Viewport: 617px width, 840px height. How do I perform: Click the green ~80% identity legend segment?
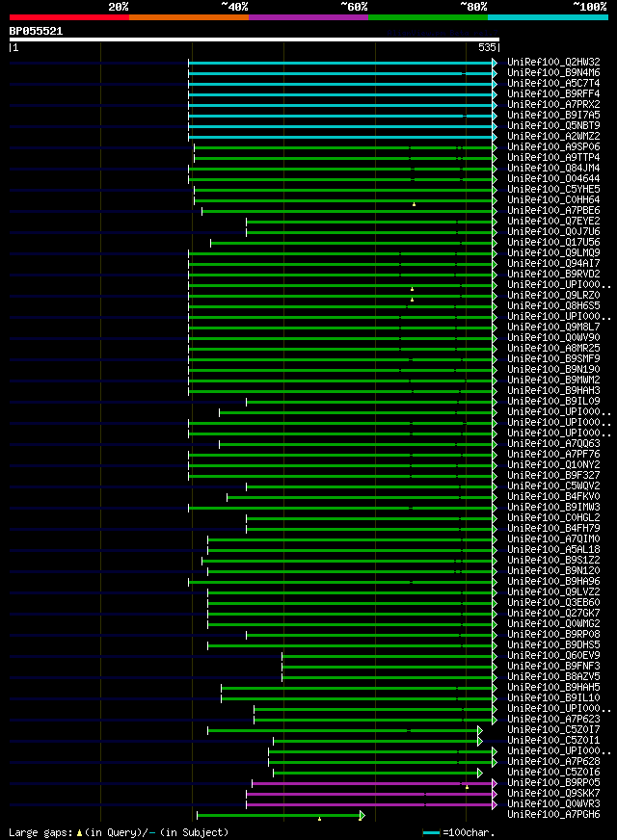[428, 17]
